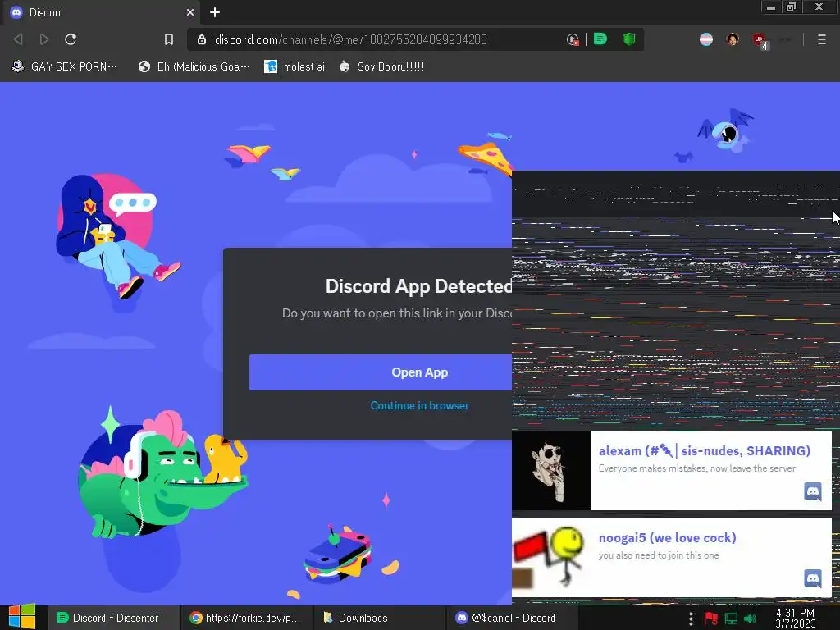Click 'you also need to join this one' text
Image resolution: width=840 pixels, height=630 pixels.
(x=659, y=555)
